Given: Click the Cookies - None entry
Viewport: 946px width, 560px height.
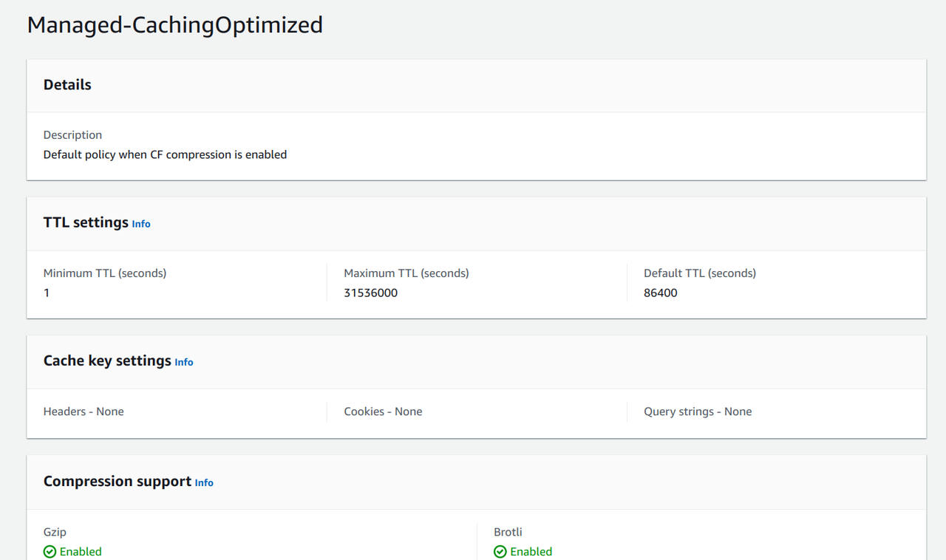Looking at the screenshot, I should point(383,412).
